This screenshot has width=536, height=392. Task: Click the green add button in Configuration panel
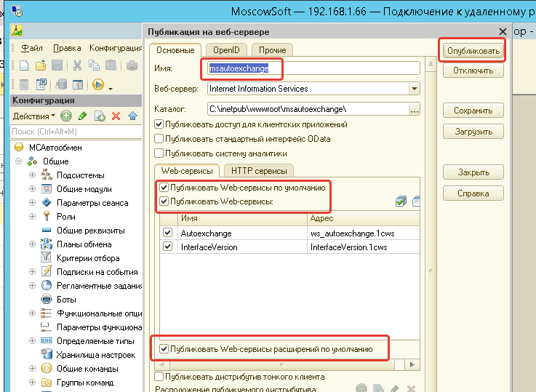pyautogui.click(x=65, y=116)
